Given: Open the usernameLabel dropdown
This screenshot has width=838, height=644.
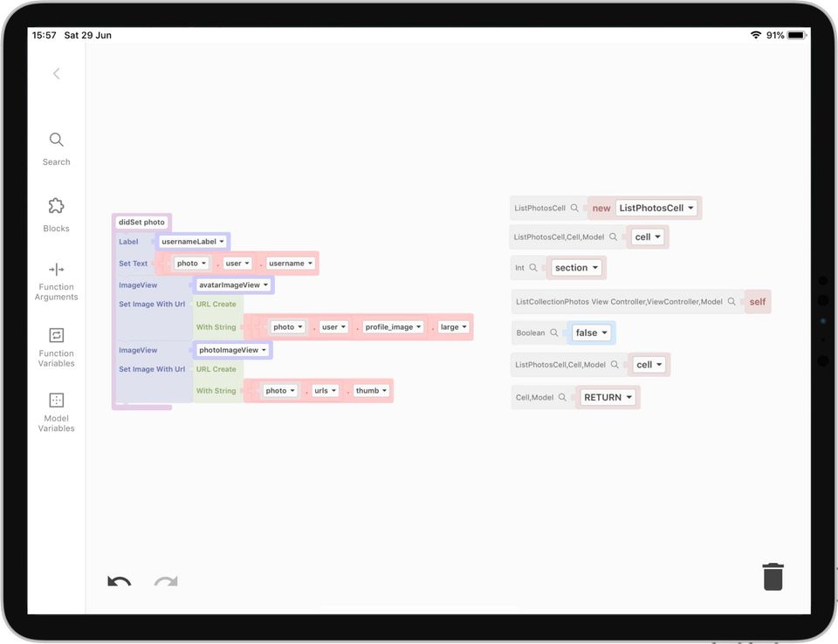Looking at the screenshot, I should pos(192,242).
